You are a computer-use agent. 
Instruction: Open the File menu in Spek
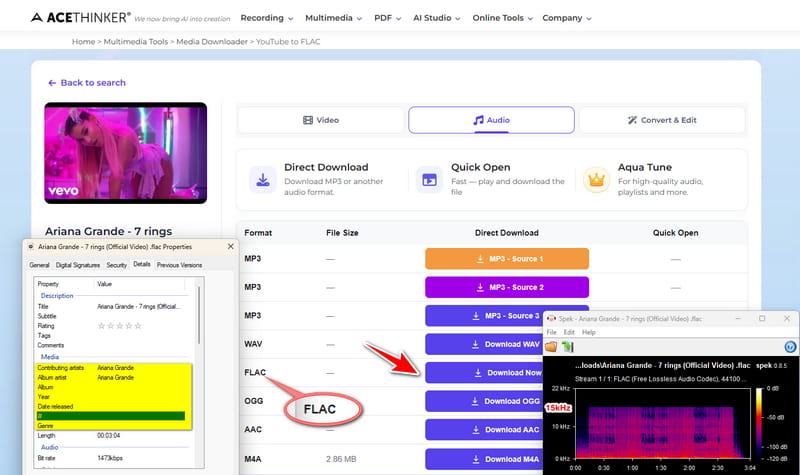coord(552,332)
